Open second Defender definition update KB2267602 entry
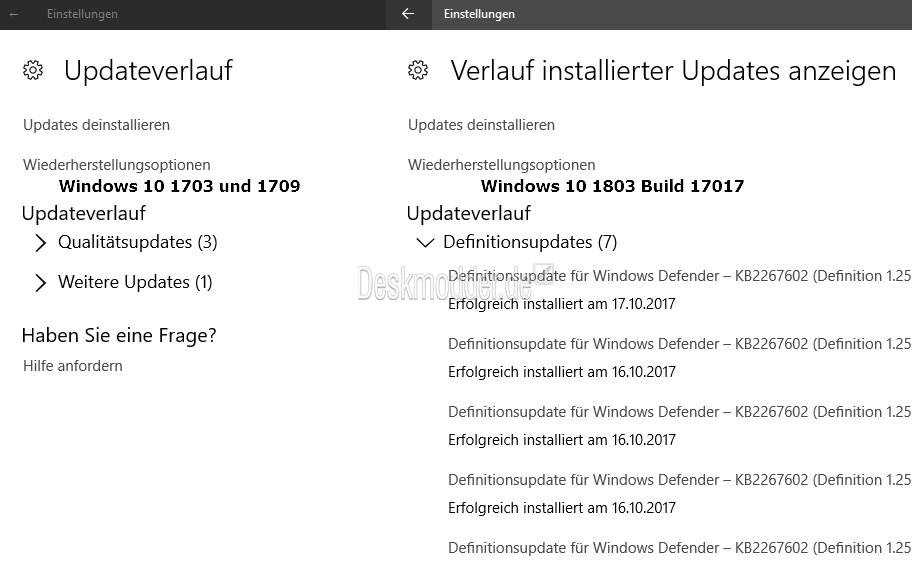 pos(679,344)
